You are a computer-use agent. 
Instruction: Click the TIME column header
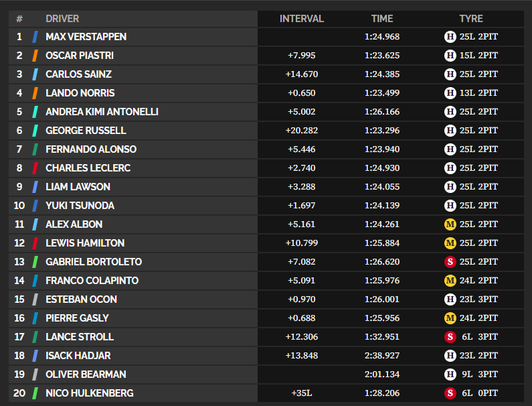coord(382,19)
